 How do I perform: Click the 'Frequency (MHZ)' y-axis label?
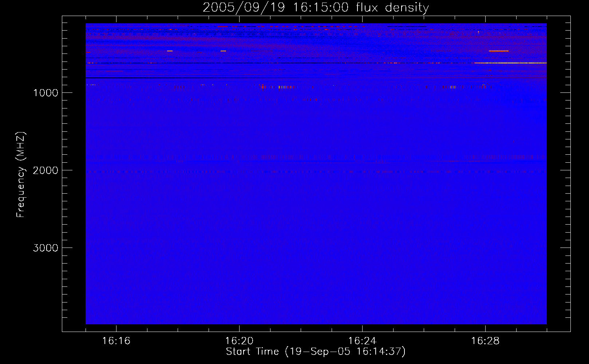pos(21,175)
